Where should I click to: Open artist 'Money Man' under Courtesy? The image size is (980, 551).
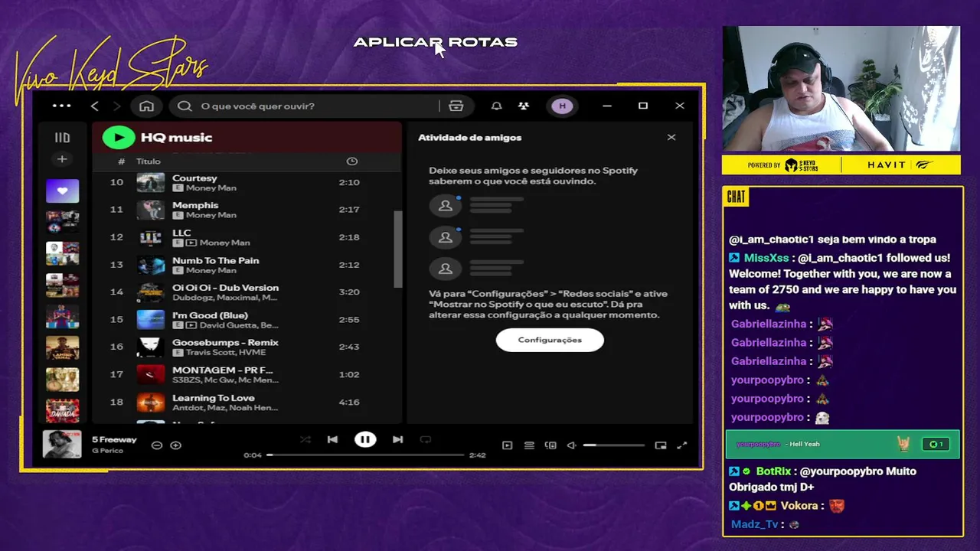coord(211,188)
